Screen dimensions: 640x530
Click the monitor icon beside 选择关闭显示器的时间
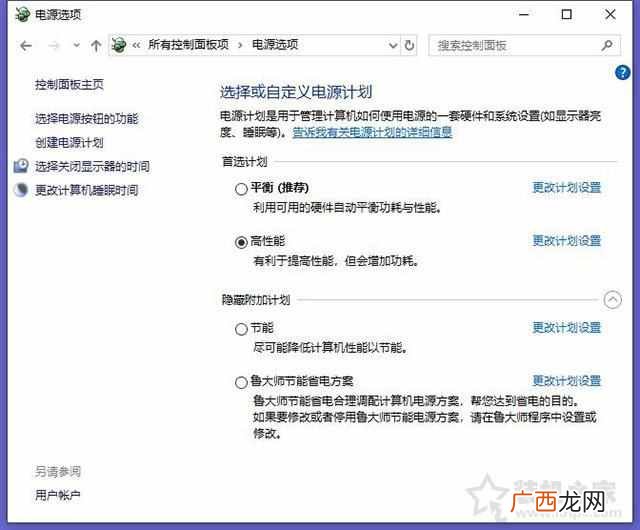[21, 166]
